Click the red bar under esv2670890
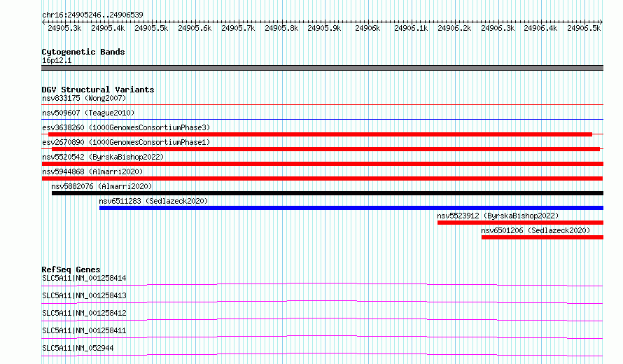This screenshot has height=364, width=623. [x=325, y=149]
